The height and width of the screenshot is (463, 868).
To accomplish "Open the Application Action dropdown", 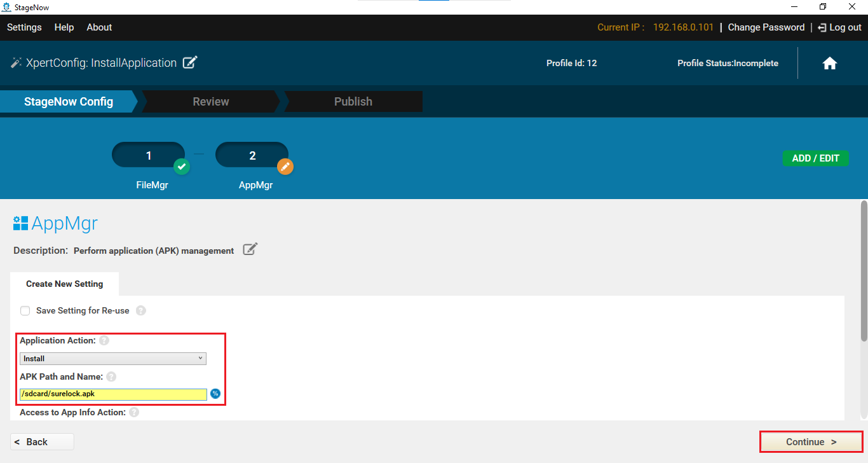I will click(113, 359).
